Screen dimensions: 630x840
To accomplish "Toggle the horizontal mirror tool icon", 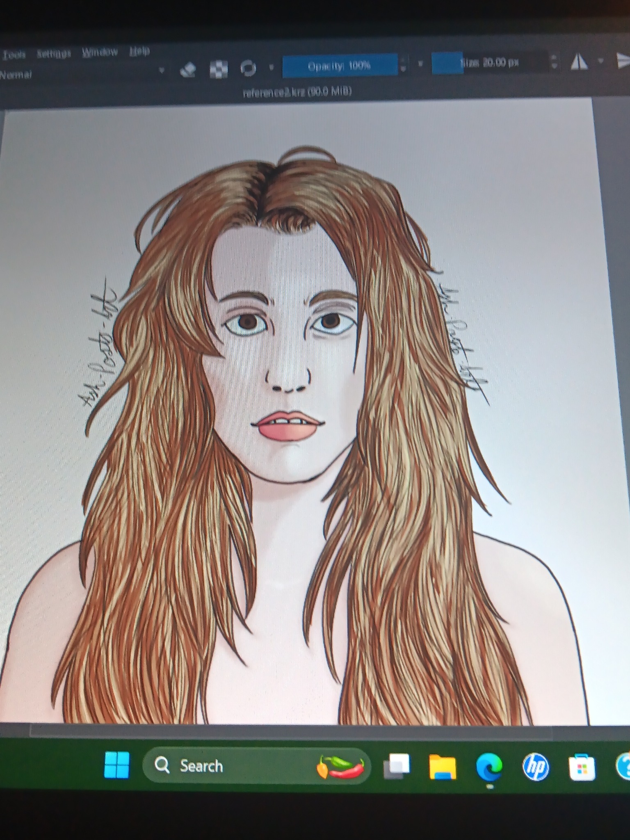I will [x=580, y=62].
